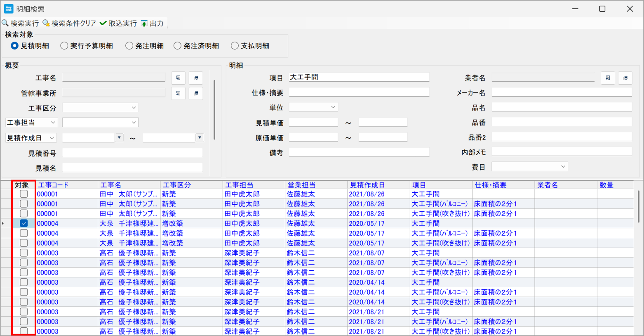644x336 pixels.
Task: Choose the 支払明細 search target
Action: 235,46
